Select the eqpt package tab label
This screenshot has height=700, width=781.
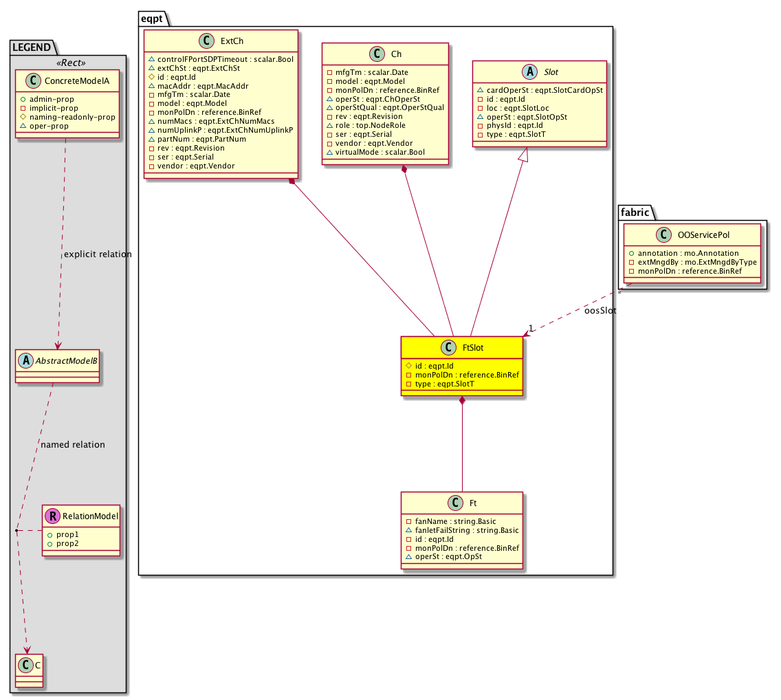click(152, 19)
